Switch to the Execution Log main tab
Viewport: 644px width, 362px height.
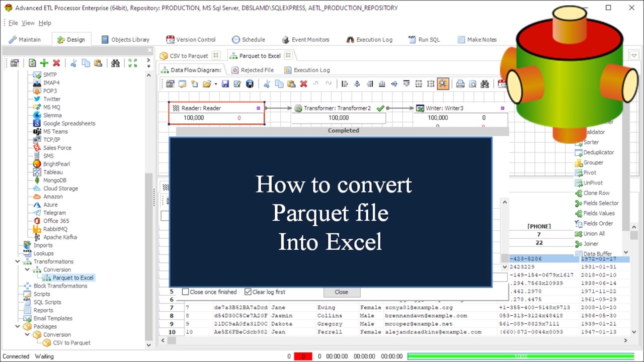coord(370,39)
